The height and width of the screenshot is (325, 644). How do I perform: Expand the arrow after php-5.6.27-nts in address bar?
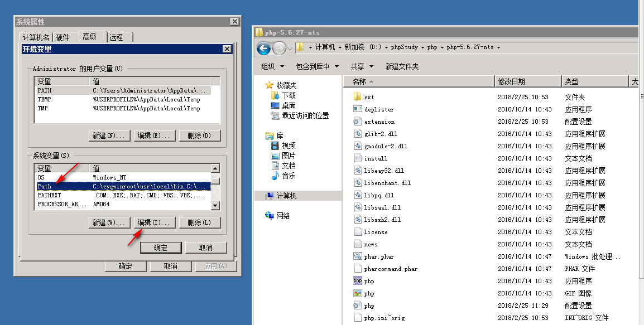pos(498,47)
